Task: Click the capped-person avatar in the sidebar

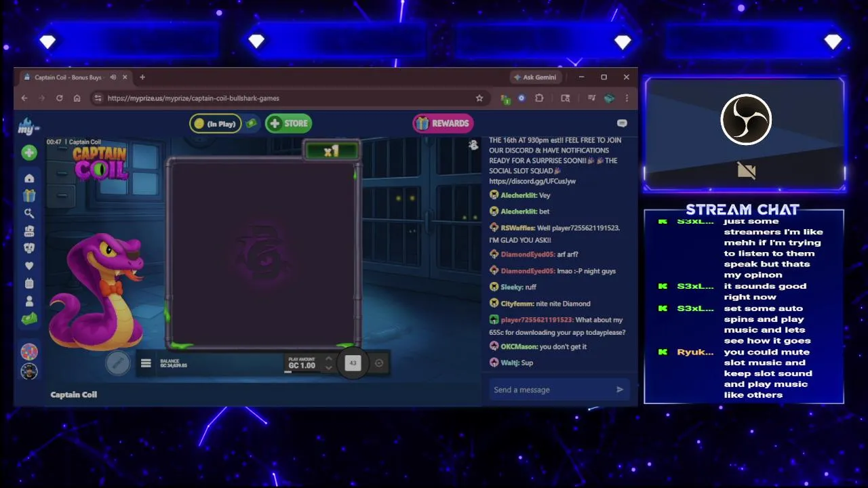Action: (29, 371)
